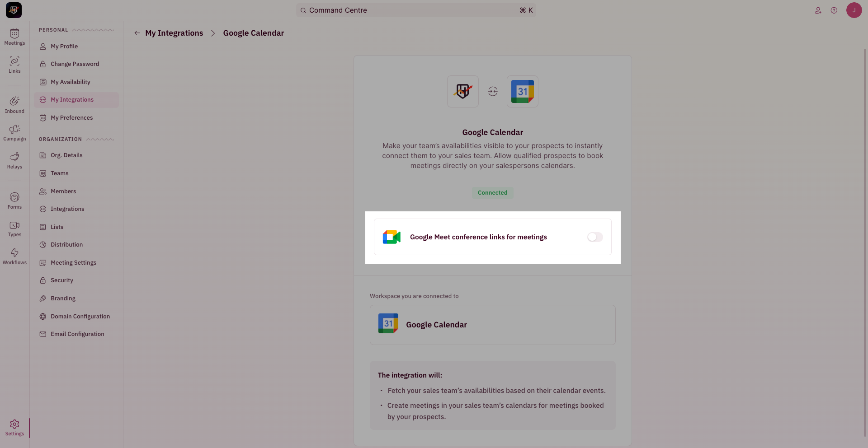Image resolution: width=868 pixels, height=448 pixels.
Task: Toggle Google Meet conference links switch
Action: pos(595,237)
